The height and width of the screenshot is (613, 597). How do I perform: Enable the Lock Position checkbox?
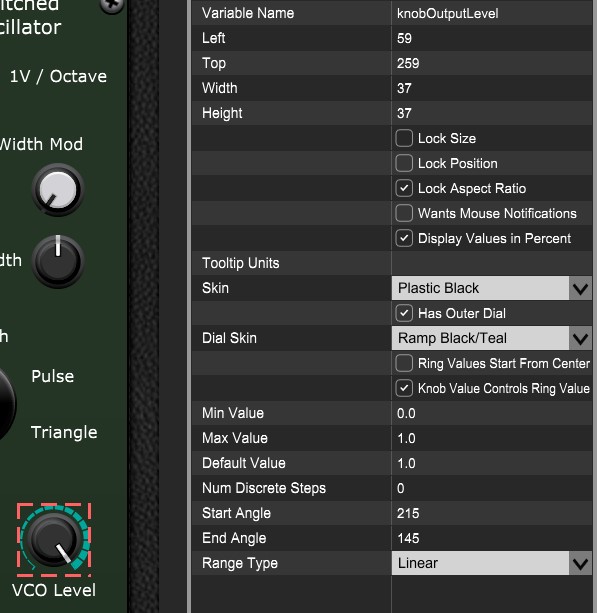click(x=404, y=163)
